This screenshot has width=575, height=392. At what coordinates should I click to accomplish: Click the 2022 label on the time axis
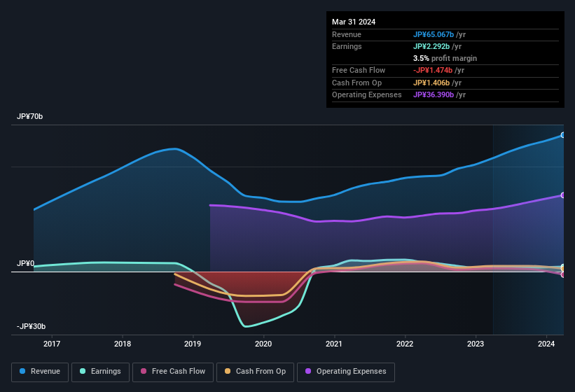[x=405, y=344]
